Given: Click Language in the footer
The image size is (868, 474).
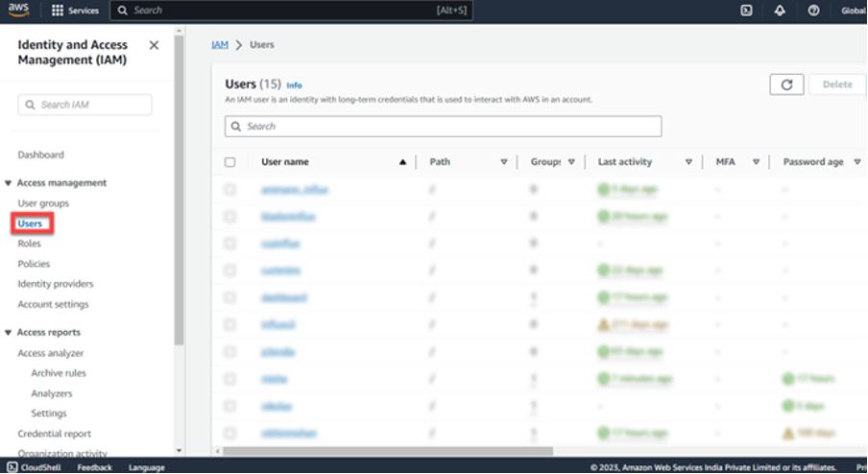Looking at the screenshot, I should click(147, 467).
